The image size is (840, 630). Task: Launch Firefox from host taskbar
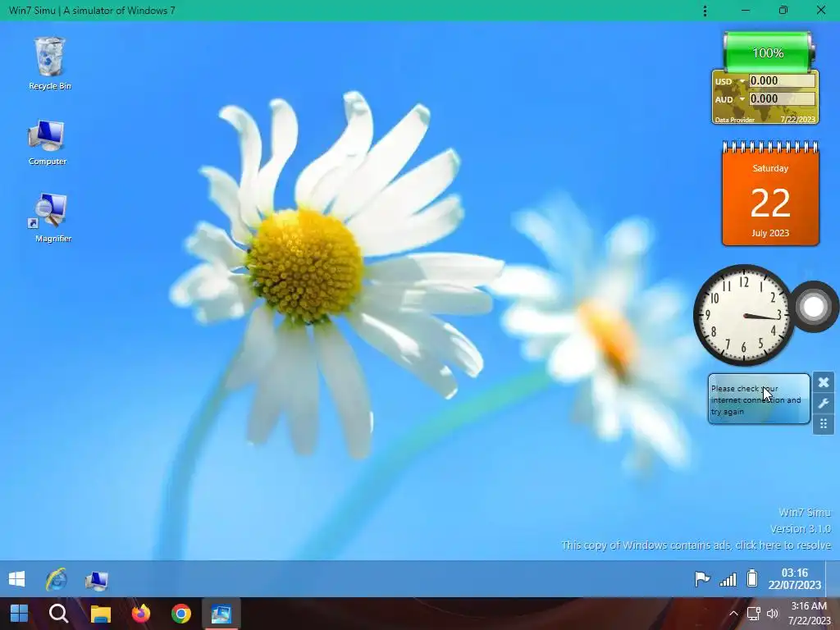pos(141,614)
